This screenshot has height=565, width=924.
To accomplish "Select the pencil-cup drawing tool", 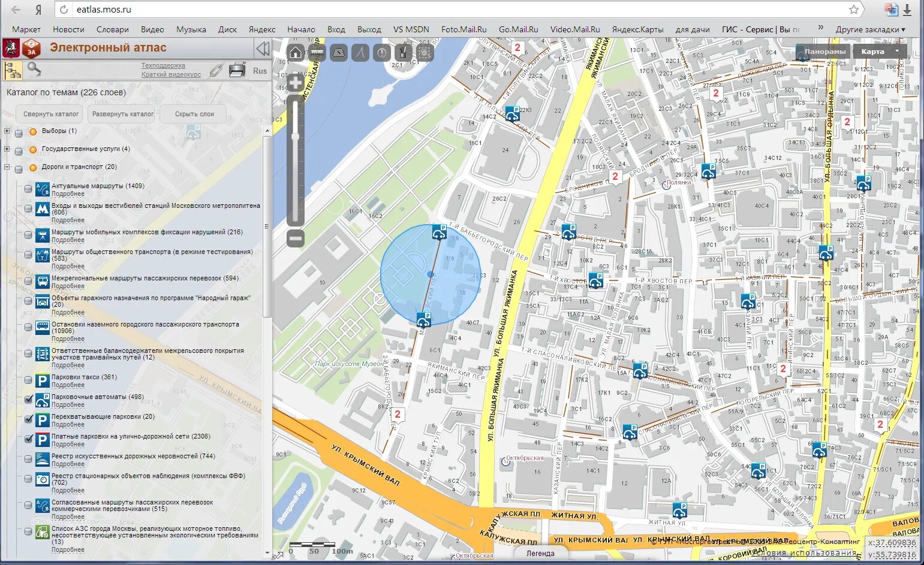I will click(404, 53).
